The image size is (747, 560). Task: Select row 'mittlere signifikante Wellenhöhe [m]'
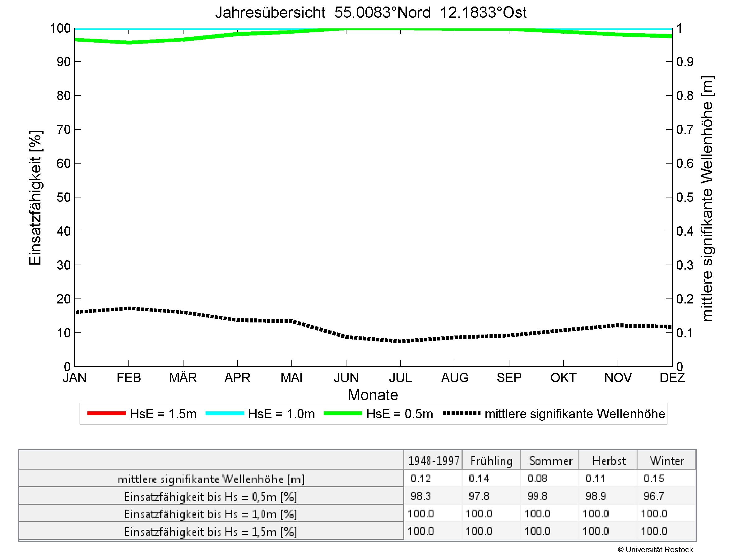click(x=211, y=479)
